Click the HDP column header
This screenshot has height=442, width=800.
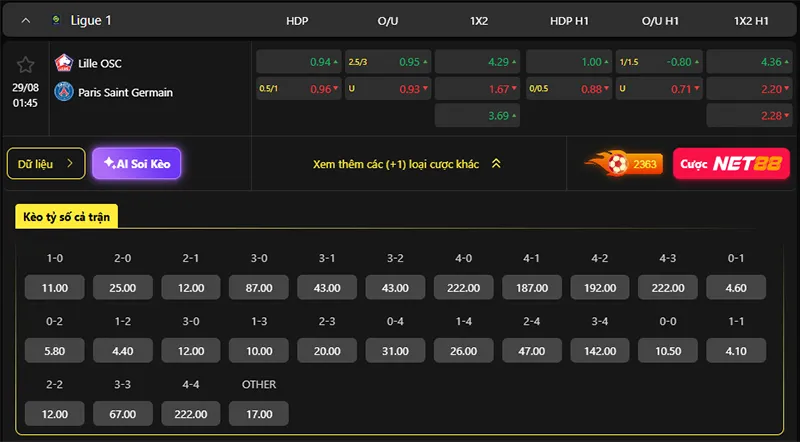[297, 21]
